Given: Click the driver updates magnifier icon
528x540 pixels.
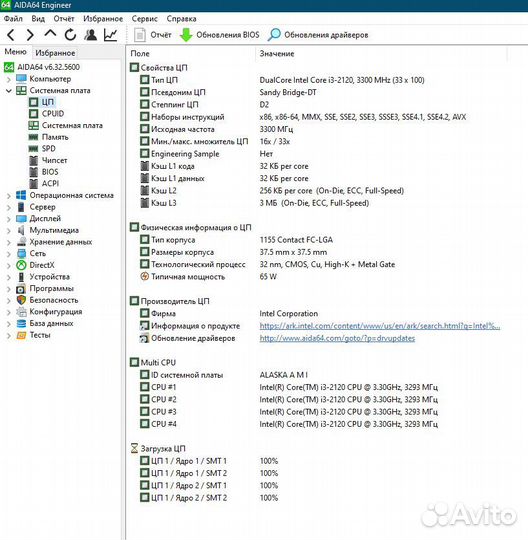Looking at the screenshot, I should 274,34.
